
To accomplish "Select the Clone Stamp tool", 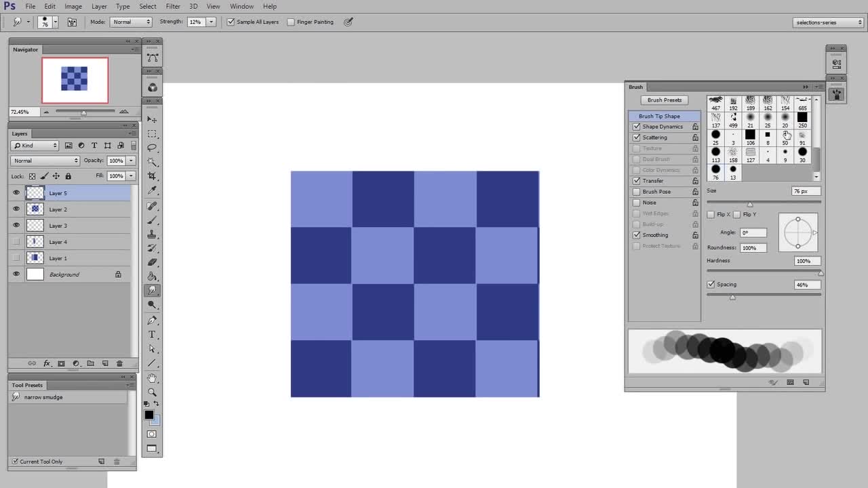I will pos(152,235).
